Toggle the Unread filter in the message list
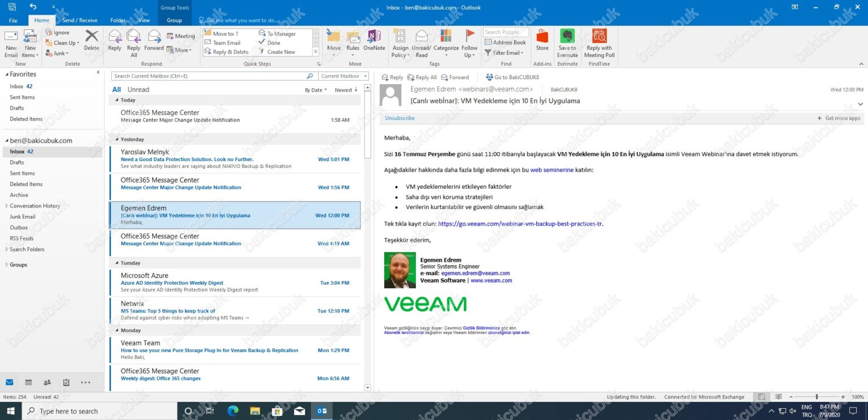This screenshot has height=420, width=868. 138,89
